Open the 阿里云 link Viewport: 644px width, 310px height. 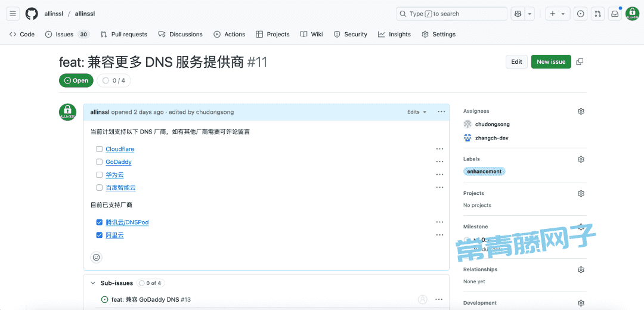(x=114, y=235)
